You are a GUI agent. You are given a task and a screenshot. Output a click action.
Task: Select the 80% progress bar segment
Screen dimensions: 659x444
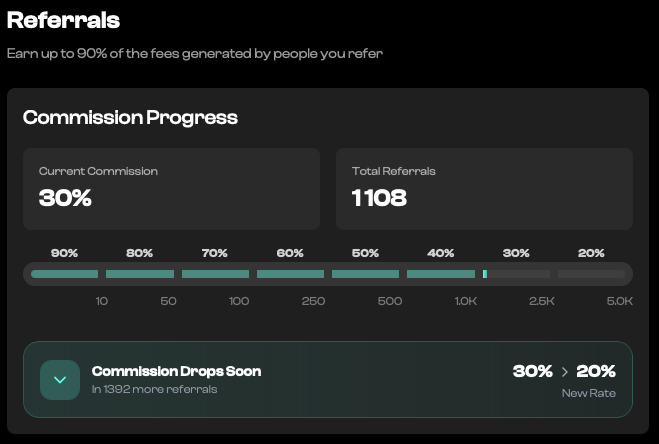coord(140,274)
